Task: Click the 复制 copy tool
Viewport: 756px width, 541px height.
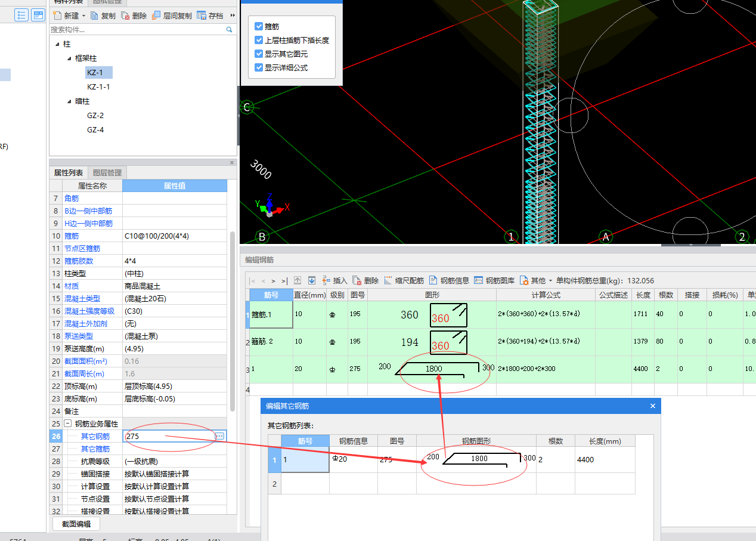Action: pyautogui.click(x=103, y=16)
